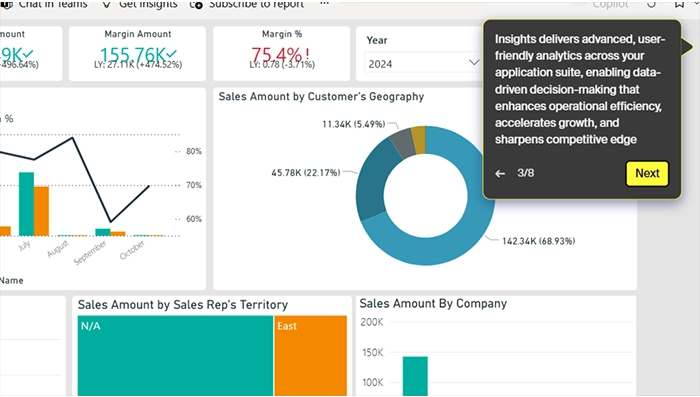Viewport: 700px width, 397px height.
Task: Click Chat in Teams in the top toolbar
Action: 45,4
